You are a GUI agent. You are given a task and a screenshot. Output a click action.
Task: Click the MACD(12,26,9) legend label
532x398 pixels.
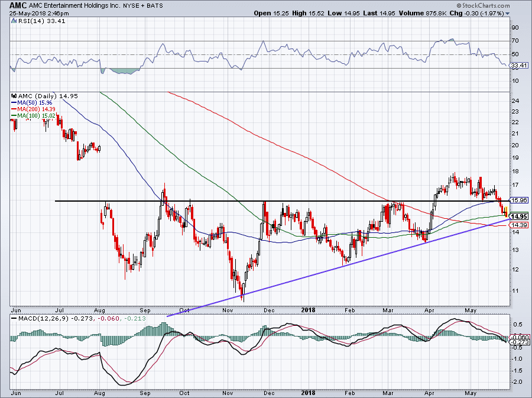(x=44, y=319)
